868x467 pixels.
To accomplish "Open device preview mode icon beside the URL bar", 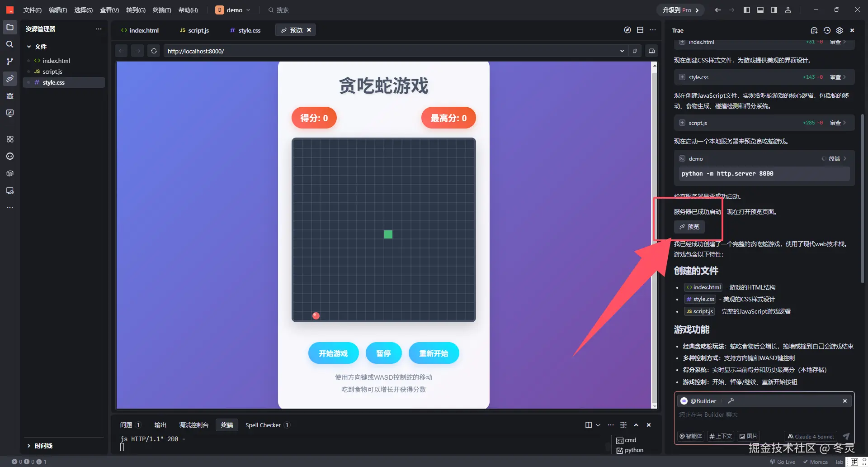I will 651,51.
